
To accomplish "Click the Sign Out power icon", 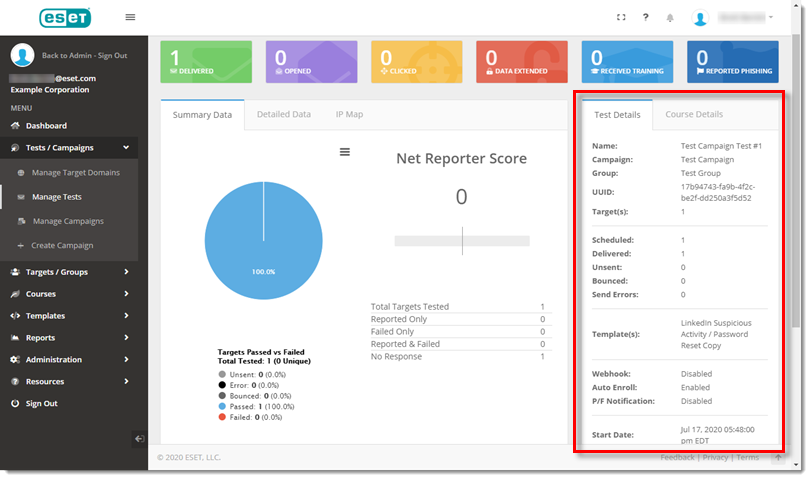I will [15, 403].
